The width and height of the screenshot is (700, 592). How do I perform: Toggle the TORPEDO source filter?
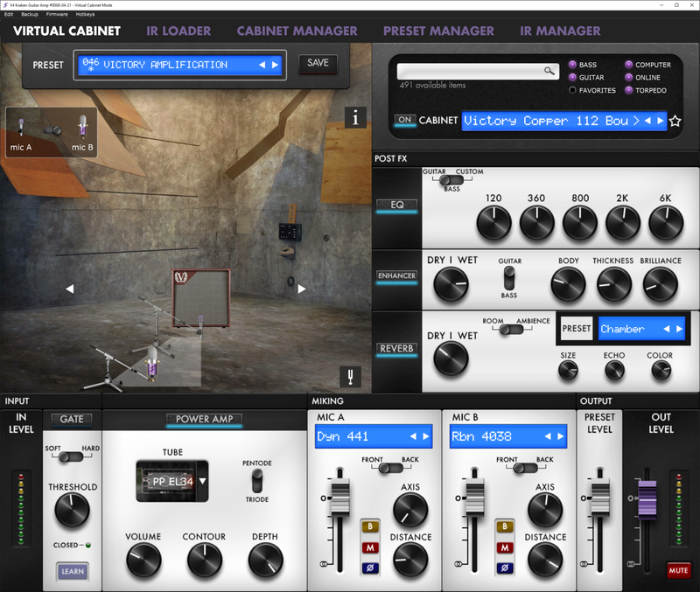[x=628, y=90]
